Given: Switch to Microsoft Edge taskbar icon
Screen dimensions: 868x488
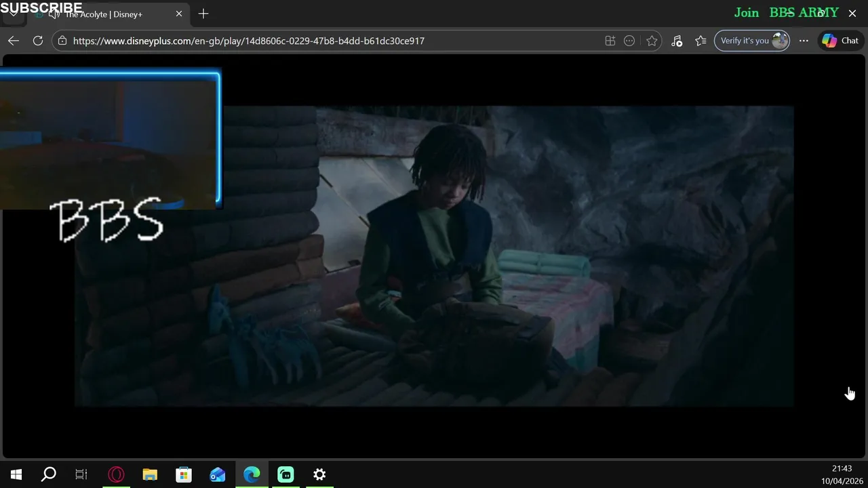Looking at the screenshot, I should pos(252,474).
